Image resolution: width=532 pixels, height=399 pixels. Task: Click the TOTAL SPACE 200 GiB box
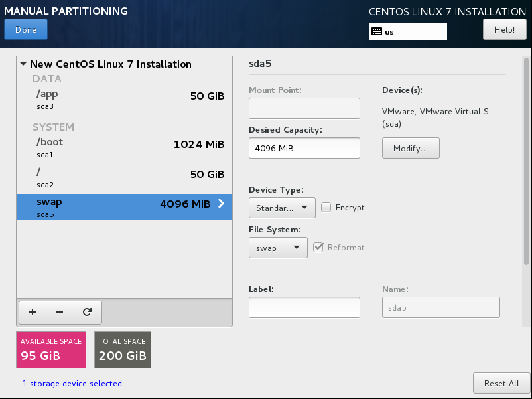(123, 350)
